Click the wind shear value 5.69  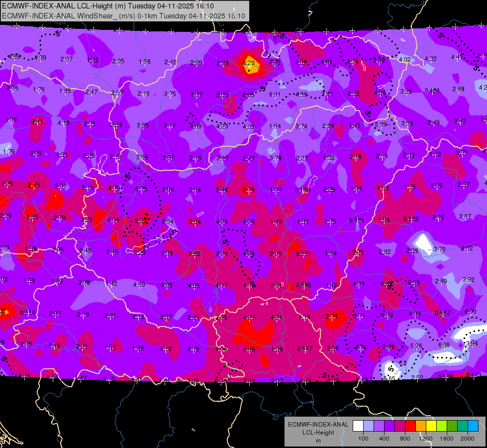tap(381, 124)
